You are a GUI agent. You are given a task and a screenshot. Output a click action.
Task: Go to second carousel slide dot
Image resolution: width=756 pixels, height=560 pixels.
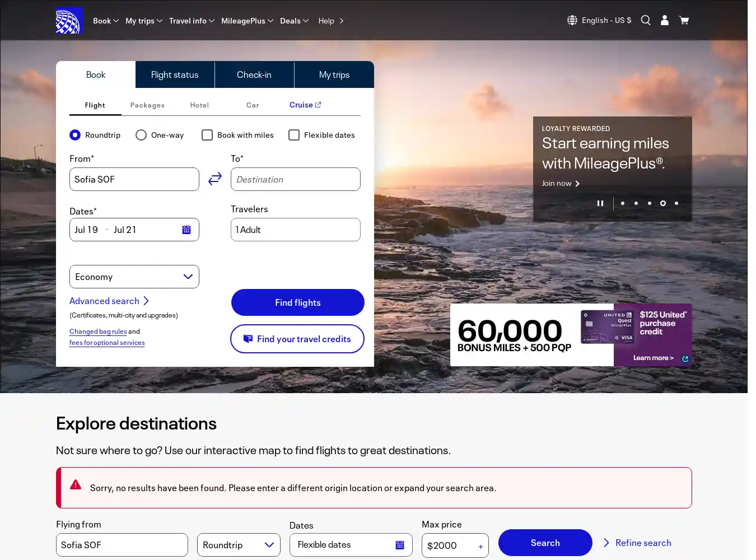[636, 203]
